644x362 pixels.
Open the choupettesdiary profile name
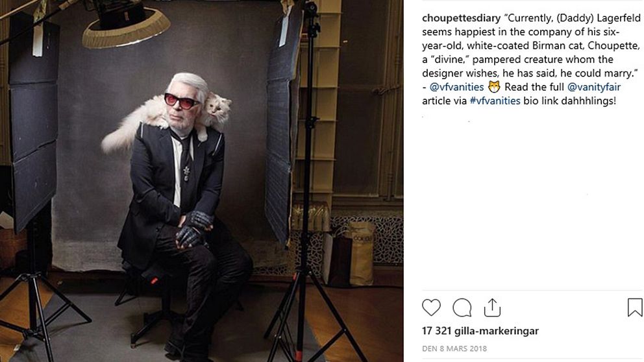click(x=461, y=18)
